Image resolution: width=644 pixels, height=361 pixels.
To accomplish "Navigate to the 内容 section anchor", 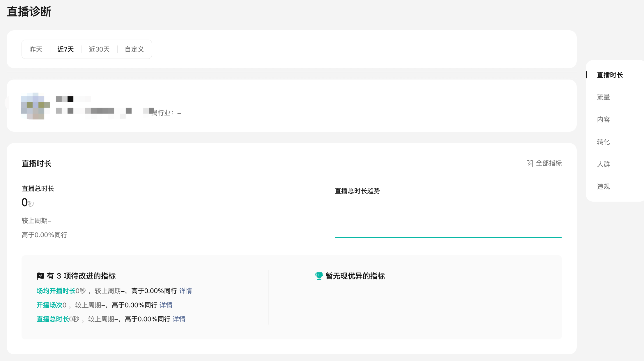I will (x=603, y=119).
